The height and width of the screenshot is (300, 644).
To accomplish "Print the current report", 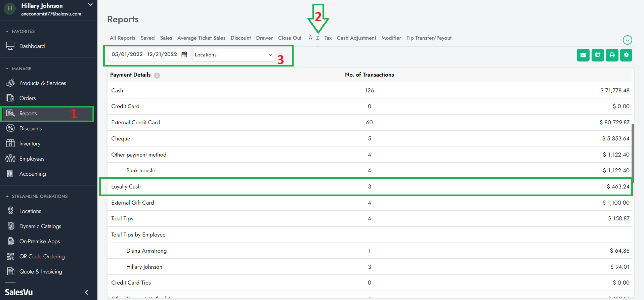I will (612, 55).
